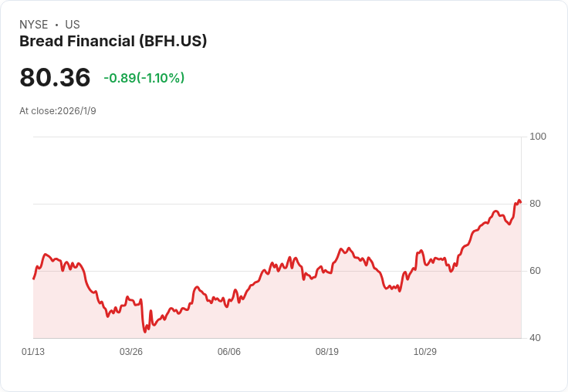Select the US market label

coord(73,25)
